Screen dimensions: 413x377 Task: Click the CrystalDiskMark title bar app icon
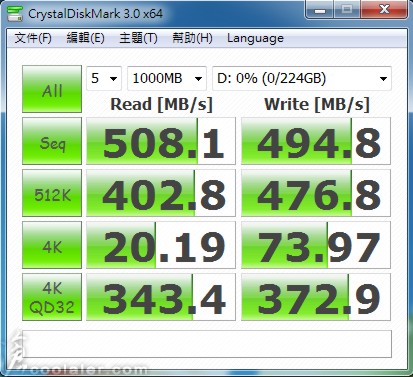coord(15,13)
